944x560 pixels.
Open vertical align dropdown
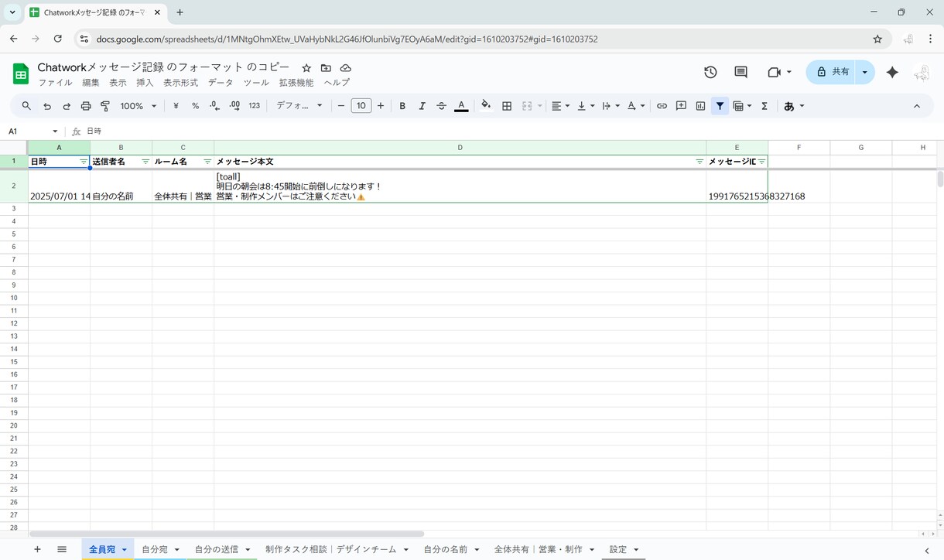click(586, 106)
